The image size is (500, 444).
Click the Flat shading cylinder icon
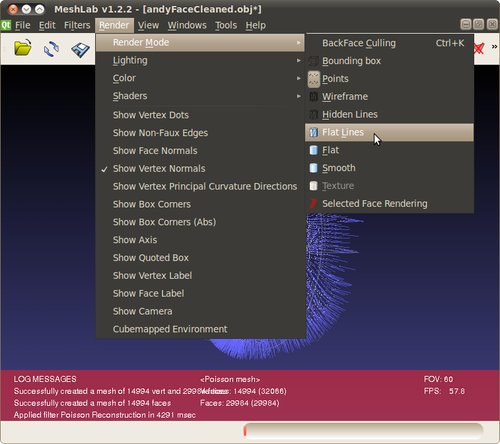point(313,150)
